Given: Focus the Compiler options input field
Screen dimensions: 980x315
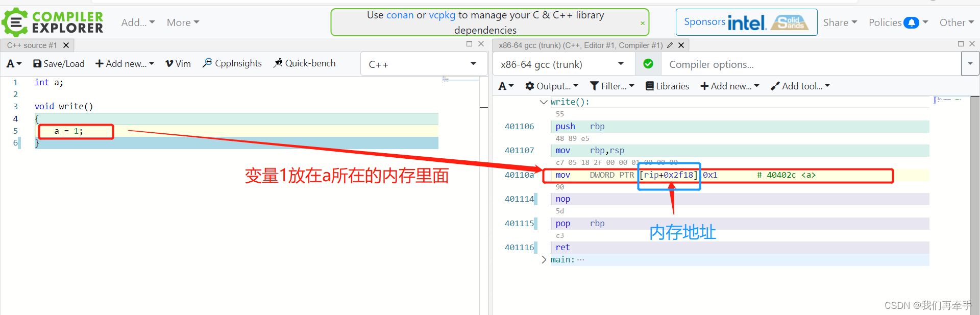Looking at the screenshot, I should [x=811, y=64].
